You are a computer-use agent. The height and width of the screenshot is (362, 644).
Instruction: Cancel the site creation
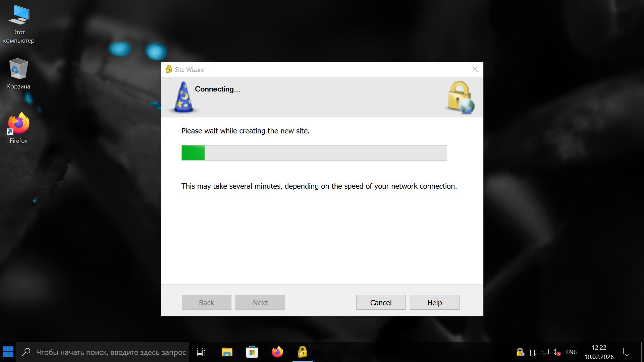pyautogui.click(x=381, y=302)
